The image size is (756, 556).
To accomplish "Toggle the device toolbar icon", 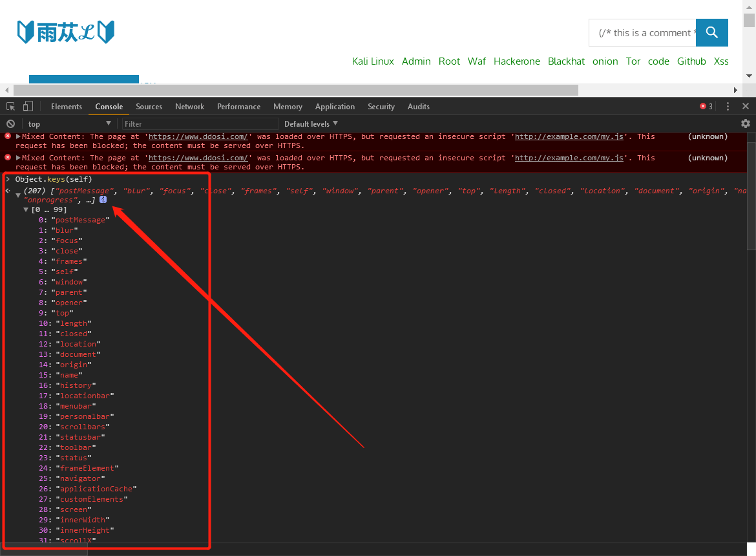I will (x=28, y=107).
